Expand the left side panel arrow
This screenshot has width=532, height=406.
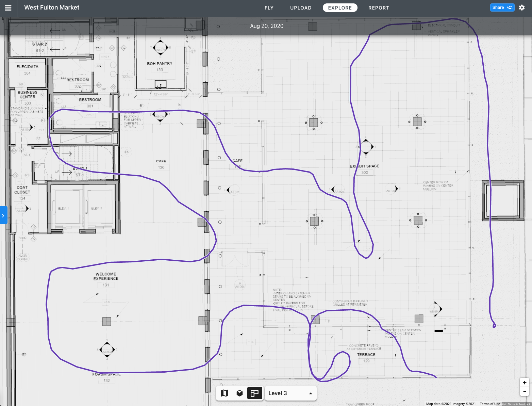click(3, 215)
